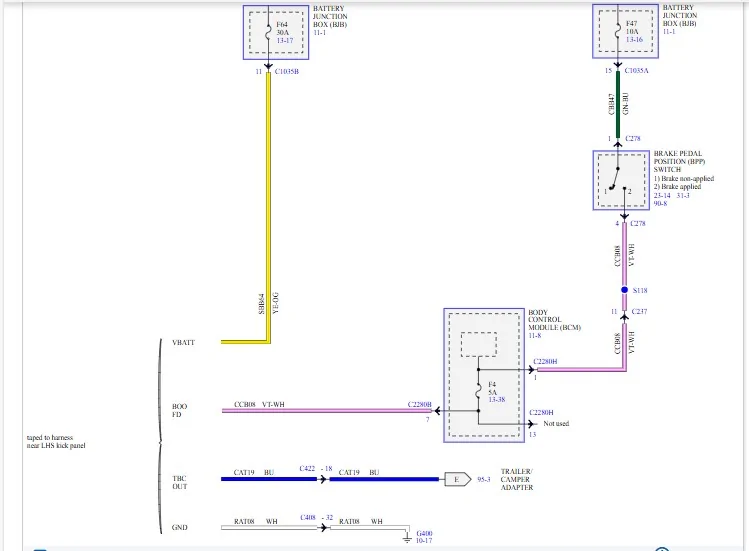Screen dimensions: 749x551
Task: Click the BOO FD pin label
Action: [180, 411]
